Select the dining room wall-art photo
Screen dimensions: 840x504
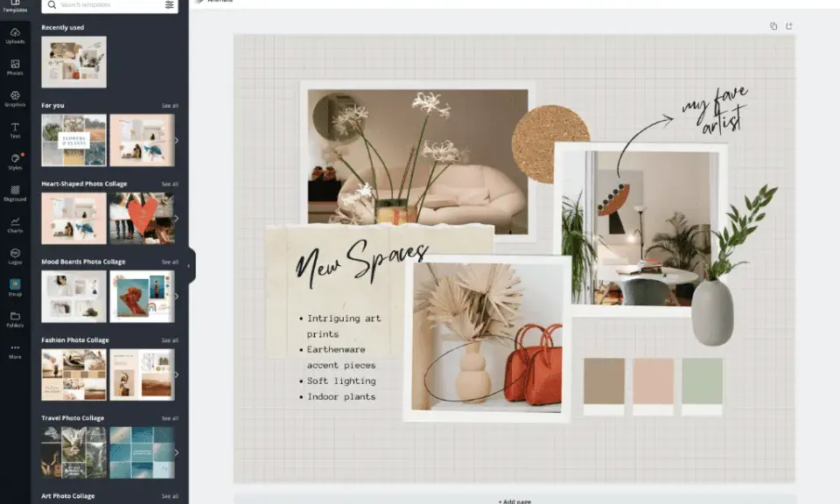point(640,228)
